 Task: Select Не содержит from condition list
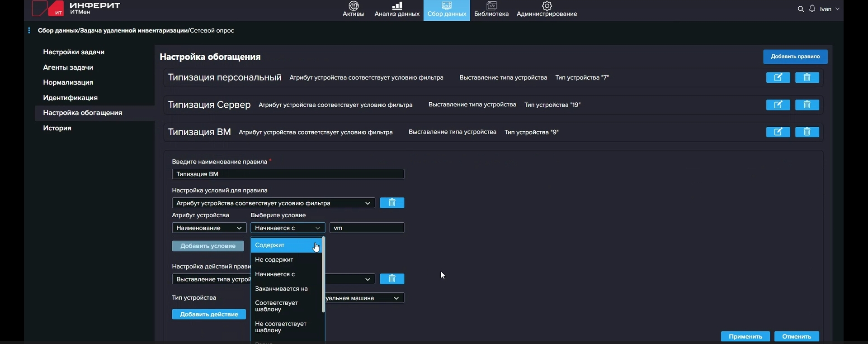(274, 260)
